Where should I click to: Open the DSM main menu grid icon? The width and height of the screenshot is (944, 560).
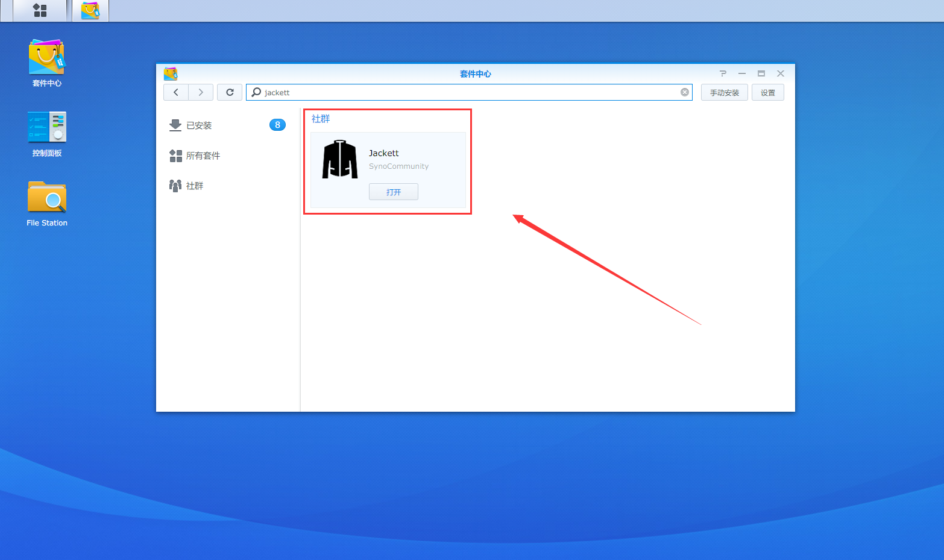40,10
